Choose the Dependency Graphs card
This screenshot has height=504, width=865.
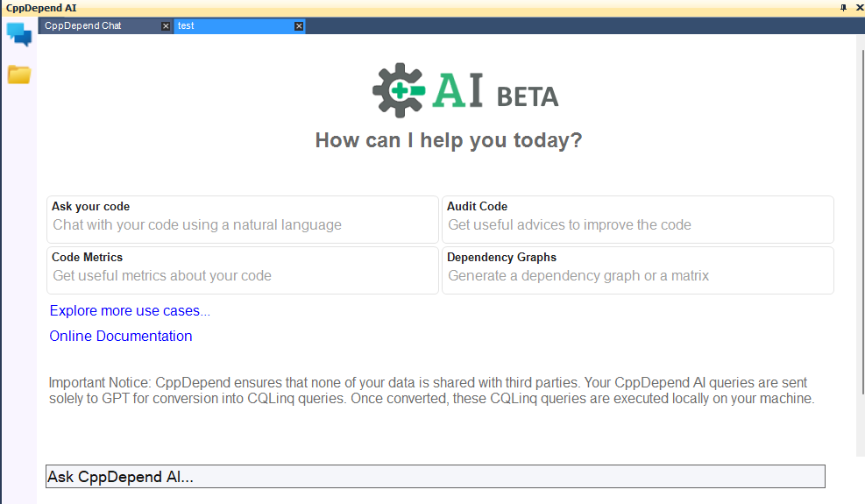click(x=638, y=271)
